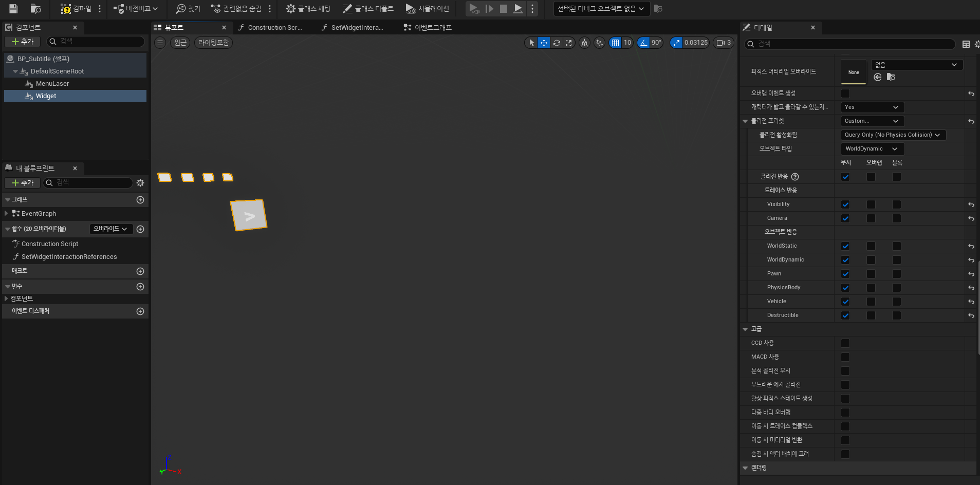Expand the EventGraph item
Image resolution: width=980 pixels, height=485 pixels.
(x=6, y=213)
